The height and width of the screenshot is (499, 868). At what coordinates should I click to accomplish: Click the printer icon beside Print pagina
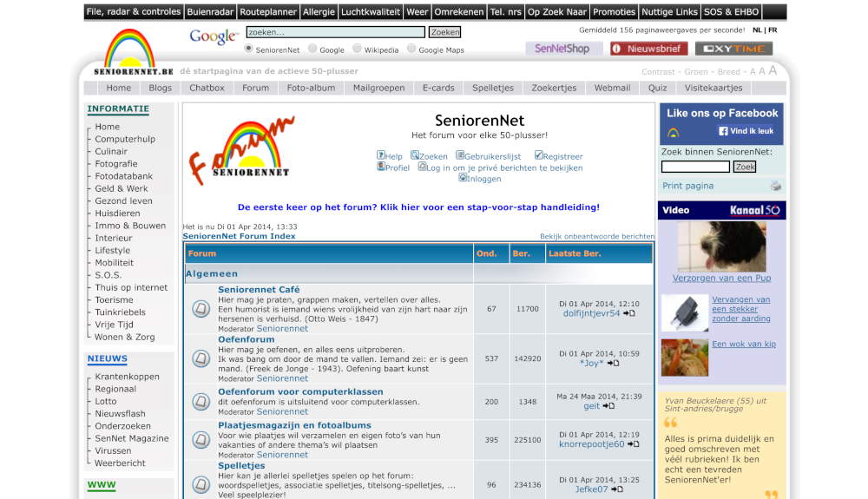click(775, 186)
